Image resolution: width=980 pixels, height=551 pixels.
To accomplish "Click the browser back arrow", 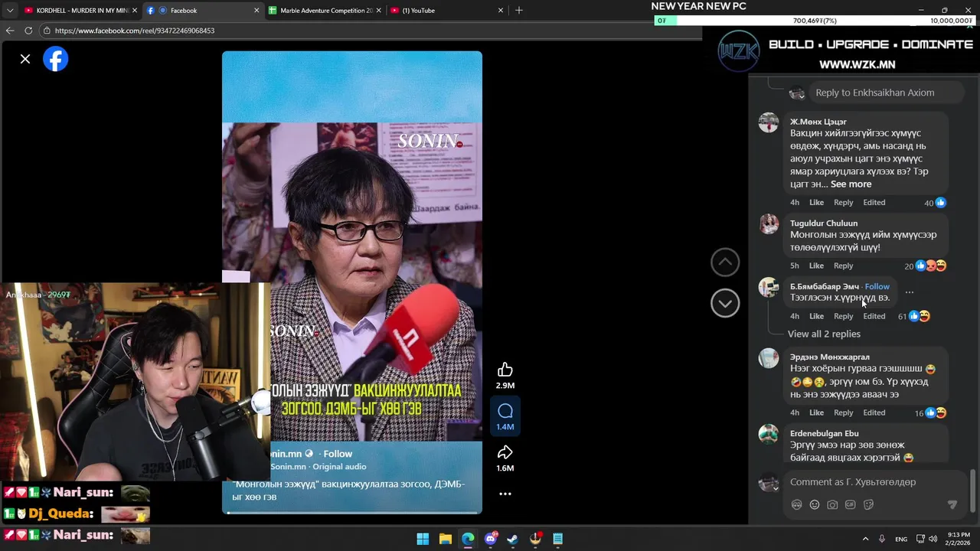I will (10, 31).
